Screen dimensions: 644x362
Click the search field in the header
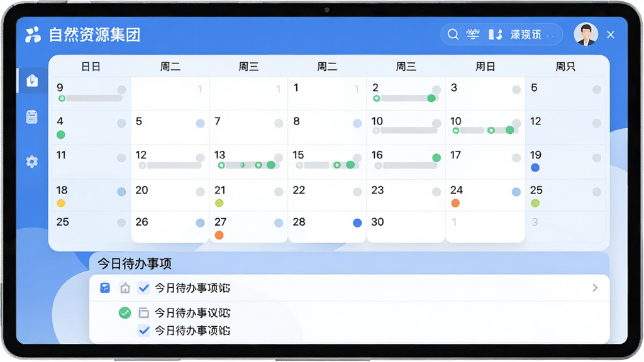pos(501,35)
